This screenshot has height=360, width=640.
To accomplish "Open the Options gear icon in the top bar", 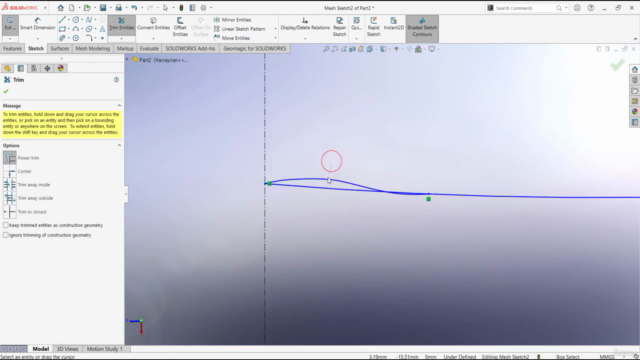I will (203, 8).
